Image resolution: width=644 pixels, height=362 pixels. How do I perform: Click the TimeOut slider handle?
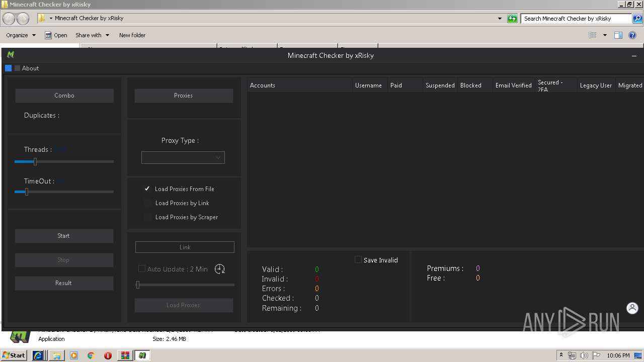tap(26, 192)
